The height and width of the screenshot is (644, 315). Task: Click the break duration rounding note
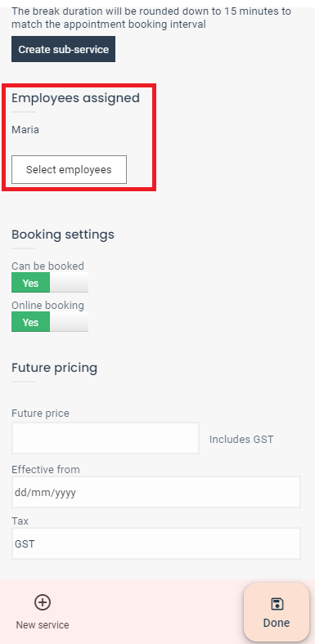coord(151,18)
